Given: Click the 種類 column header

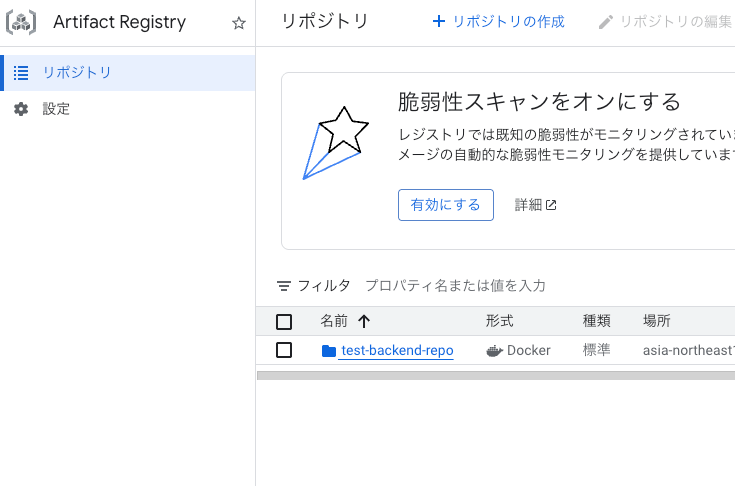Looking at the screenshot, I should point(597,321).
